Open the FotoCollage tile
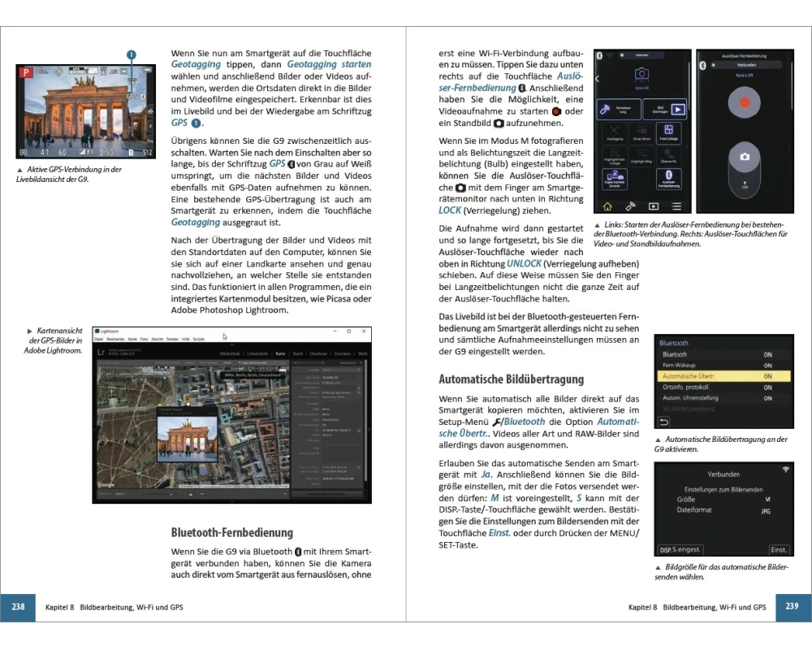This screenshot has height=650, width=812. point(668,133)
